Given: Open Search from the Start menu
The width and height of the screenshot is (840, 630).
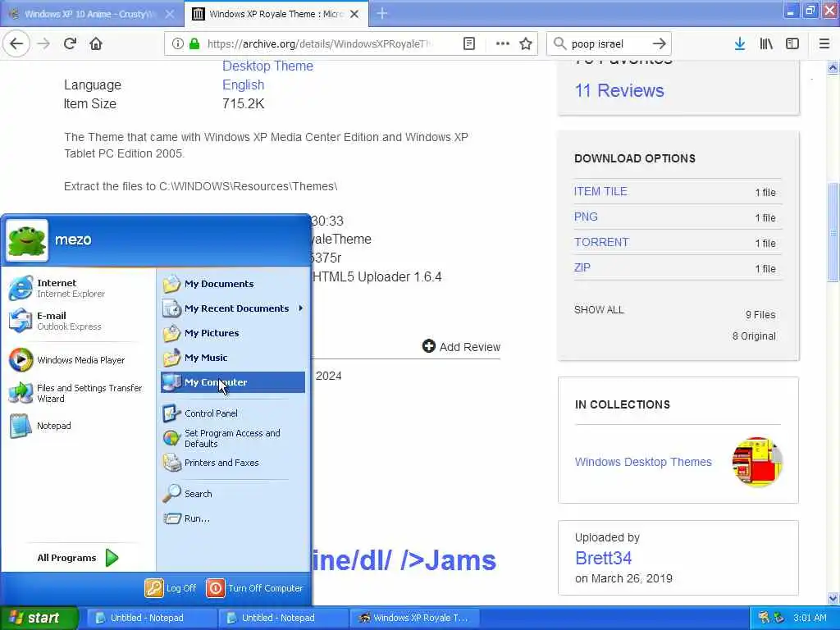Looking at the screenshot, I should [x=233, y=494].
